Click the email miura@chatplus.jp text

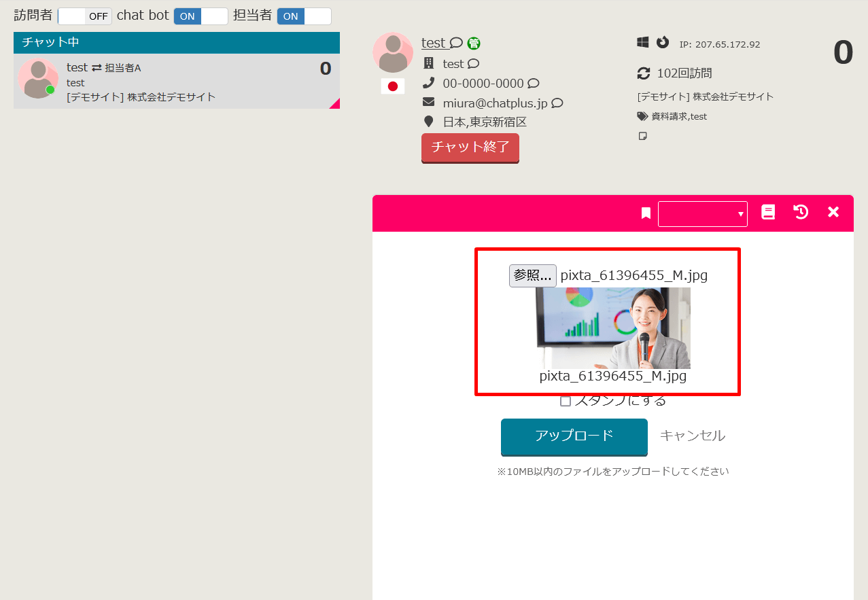tap(495, 103)
